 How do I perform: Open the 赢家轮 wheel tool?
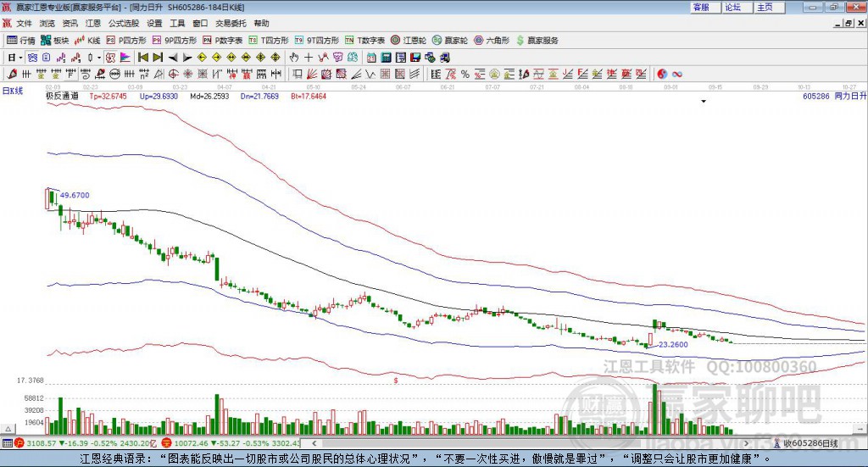pos(450,41)
